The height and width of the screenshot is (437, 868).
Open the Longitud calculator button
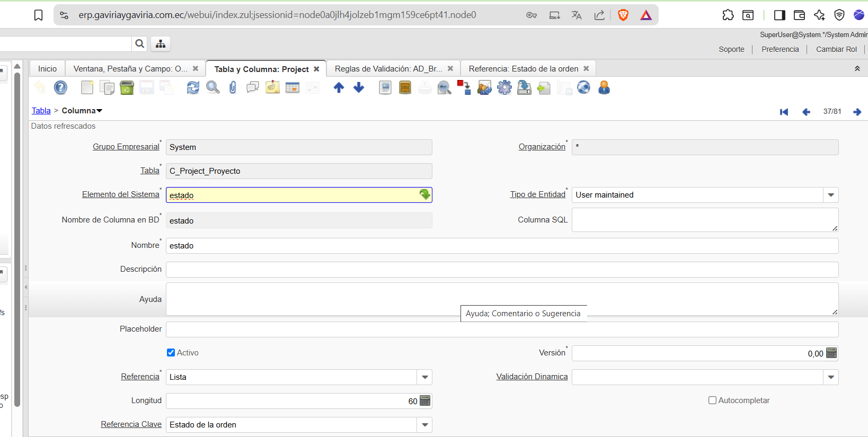[x=425, y=401]
